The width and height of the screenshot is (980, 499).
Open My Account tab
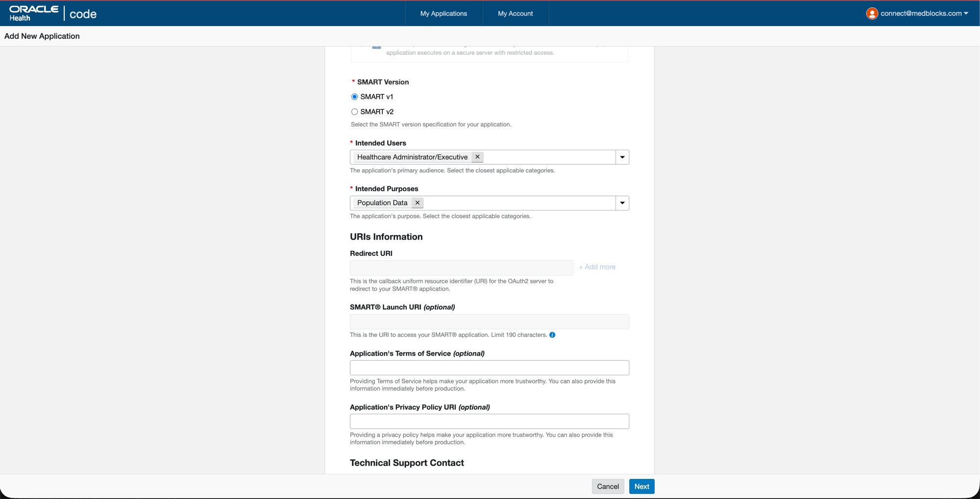pyautogui.click(x=515, y=13)
